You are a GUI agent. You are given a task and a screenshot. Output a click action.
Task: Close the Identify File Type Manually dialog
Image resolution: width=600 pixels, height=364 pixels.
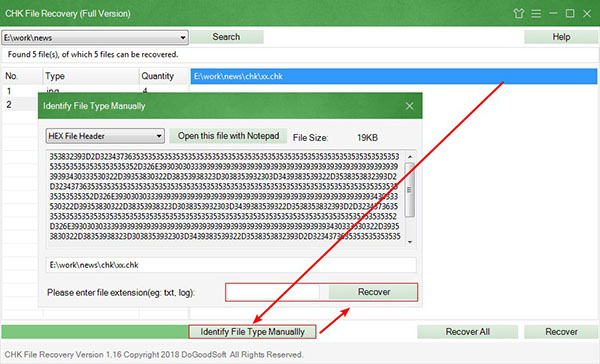pos(409,106)
